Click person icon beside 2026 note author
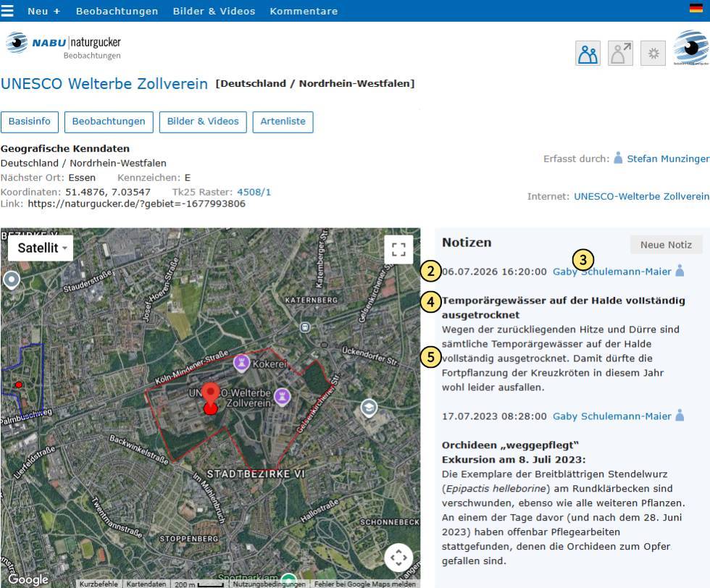710x588 pixels. 680,270
